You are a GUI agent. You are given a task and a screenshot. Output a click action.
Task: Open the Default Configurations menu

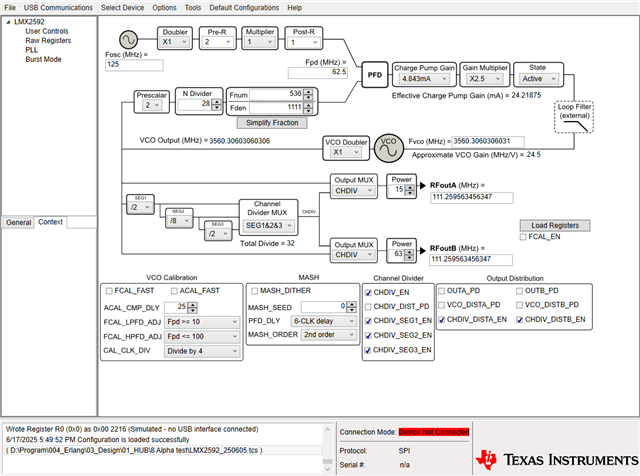coord(244,7)
